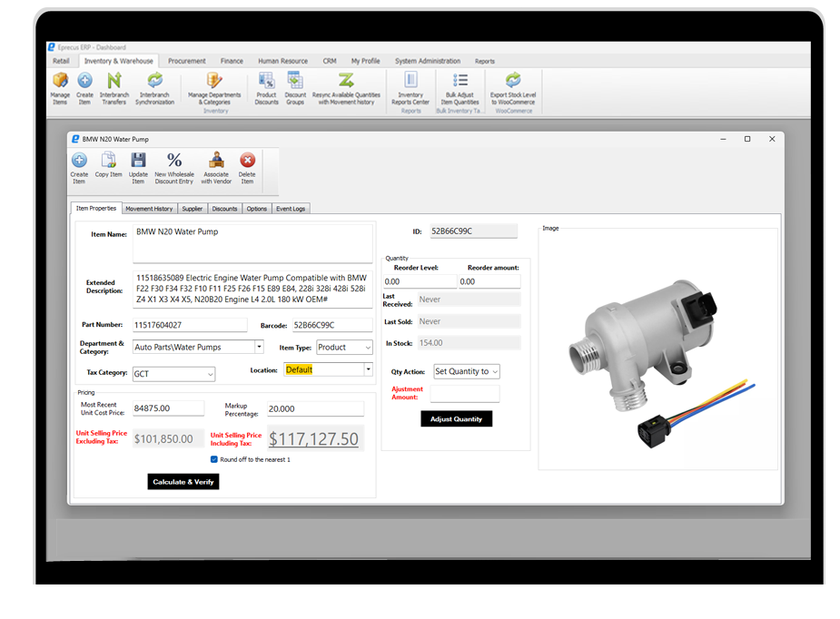Click Eprecus logo in BMW N20 window title
Screen dimensions: 840x619
(x=75, y=139)
